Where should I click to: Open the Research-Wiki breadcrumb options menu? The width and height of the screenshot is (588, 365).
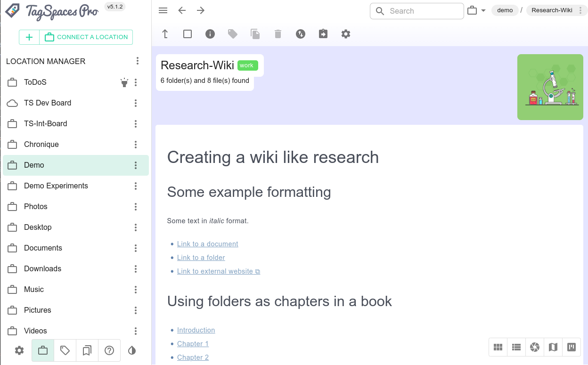pyautogui.click(x=580, y=10)
